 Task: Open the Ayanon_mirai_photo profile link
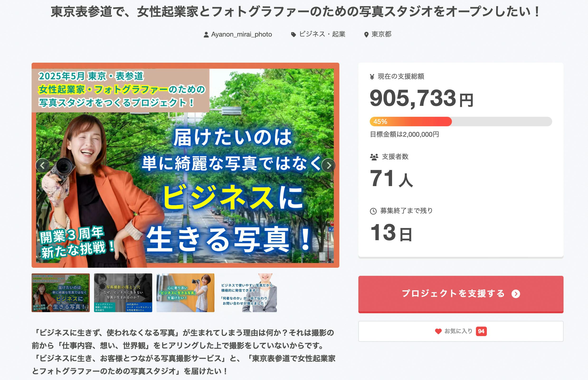coord(242,34)
